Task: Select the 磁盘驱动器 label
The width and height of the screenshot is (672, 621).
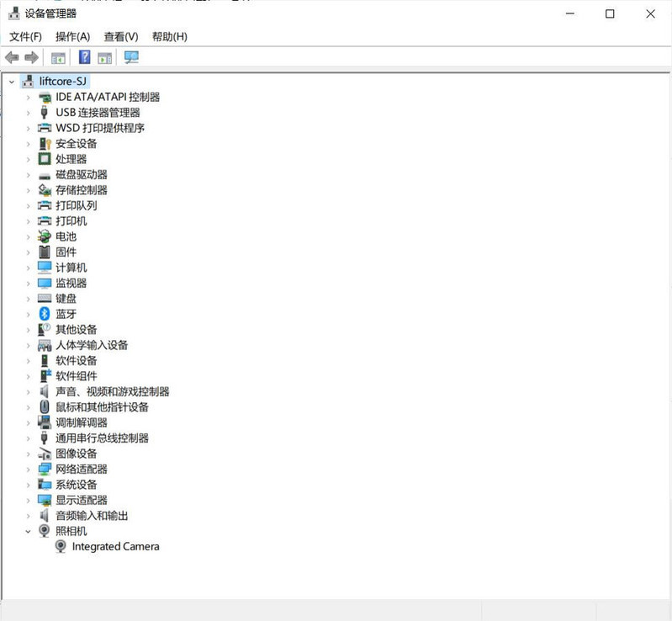Action: coord(82,174)
